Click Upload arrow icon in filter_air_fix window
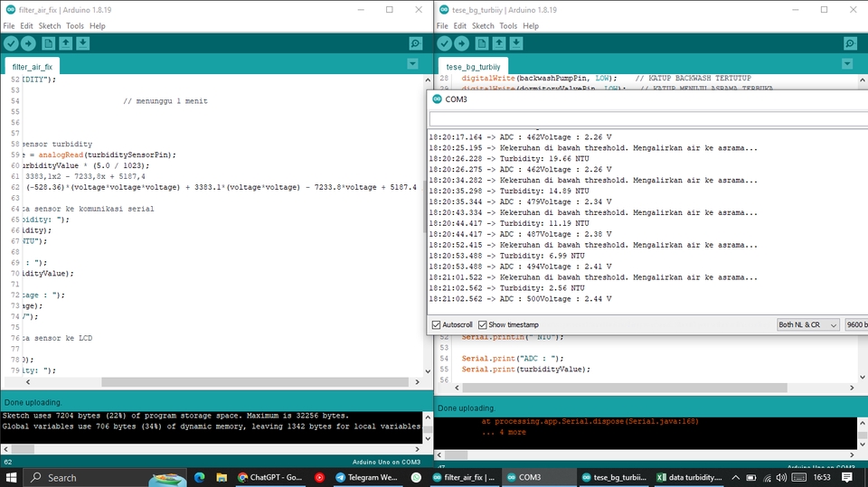Image resolution: width=868 pixels, height=487 pixels. pyautogui.click(x=28, y=43)
